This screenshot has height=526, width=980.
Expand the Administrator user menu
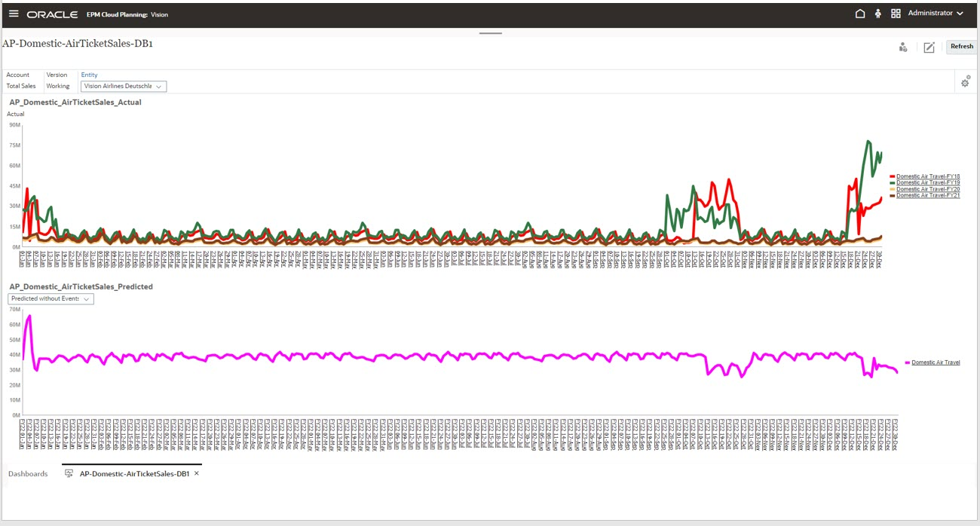point(933,13)
